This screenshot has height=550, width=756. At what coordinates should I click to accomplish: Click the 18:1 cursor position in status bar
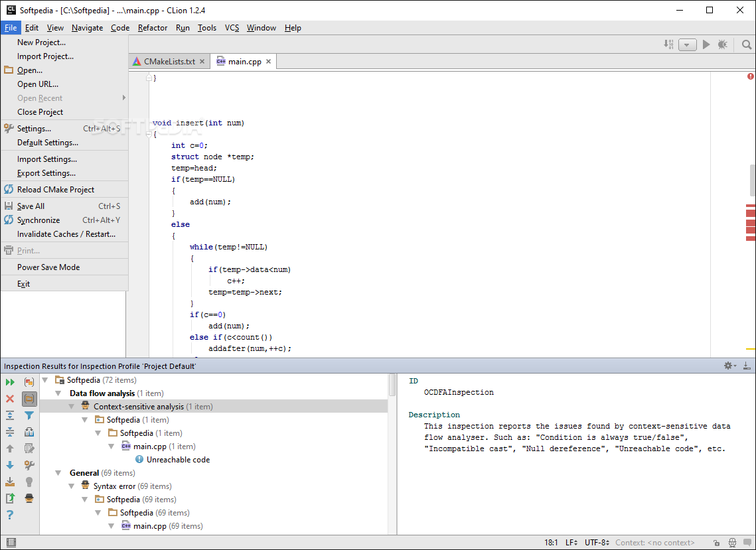coord(551,543)
